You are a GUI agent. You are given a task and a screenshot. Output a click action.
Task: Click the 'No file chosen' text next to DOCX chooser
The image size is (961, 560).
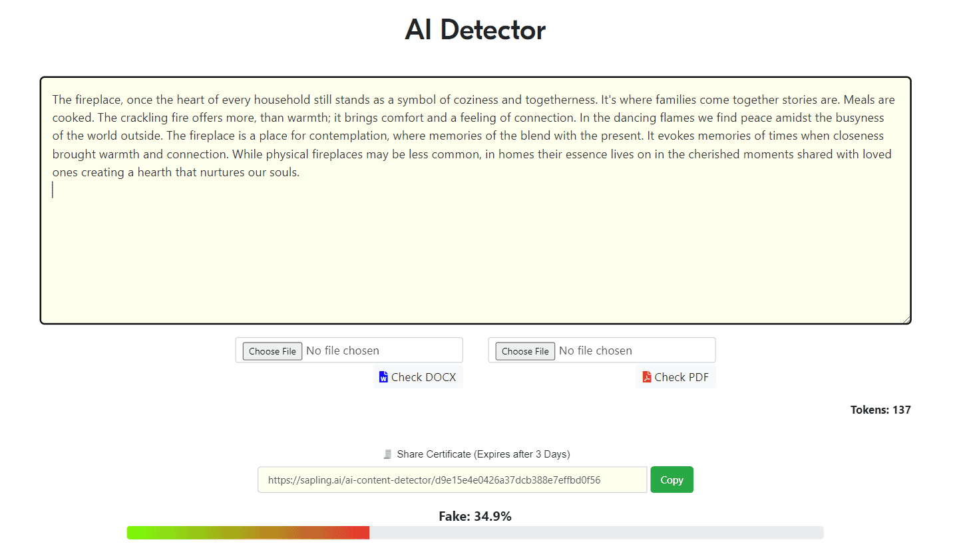[x=343, y=350]
